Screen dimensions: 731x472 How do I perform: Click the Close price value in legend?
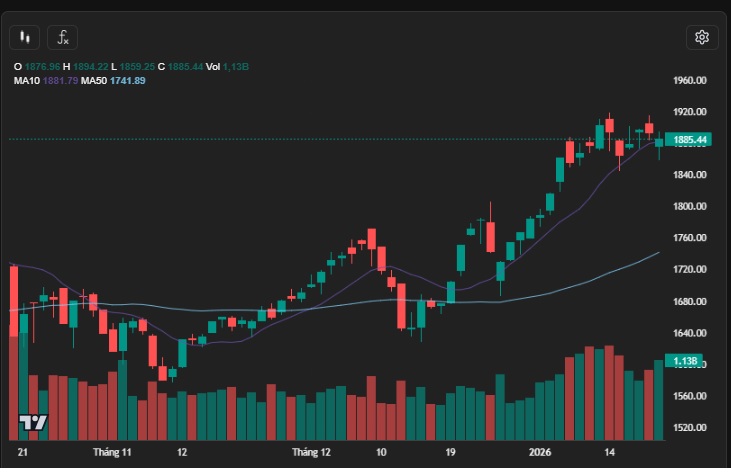click(184, 66)
